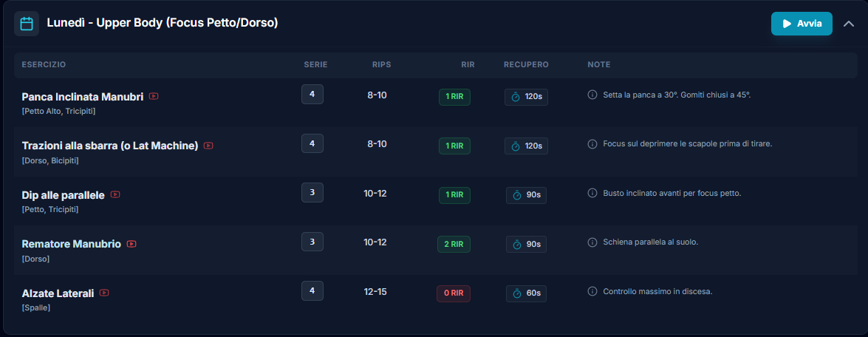Click reps 12-15 for Alzate Laterali
The height and width of the screenshot is (337, 868).
click(x=375, y=292)
